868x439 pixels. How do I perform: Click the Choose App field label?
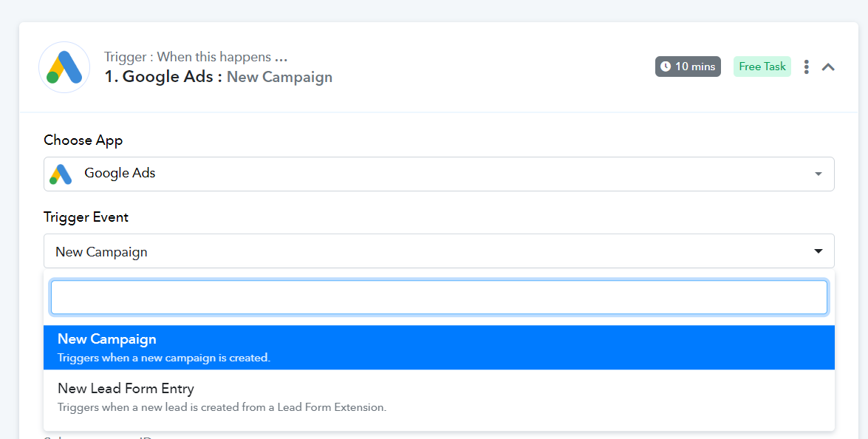click(x=83, y=140)
